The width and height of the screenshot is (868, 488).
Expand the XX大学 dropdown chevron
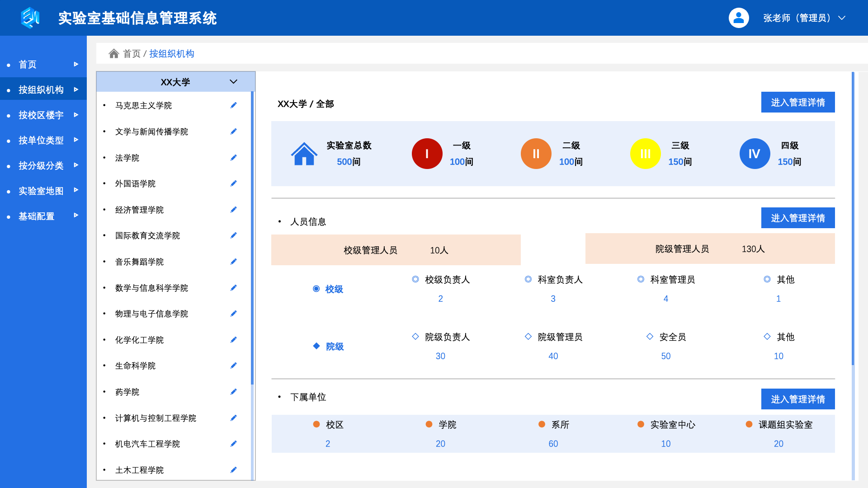233,82
